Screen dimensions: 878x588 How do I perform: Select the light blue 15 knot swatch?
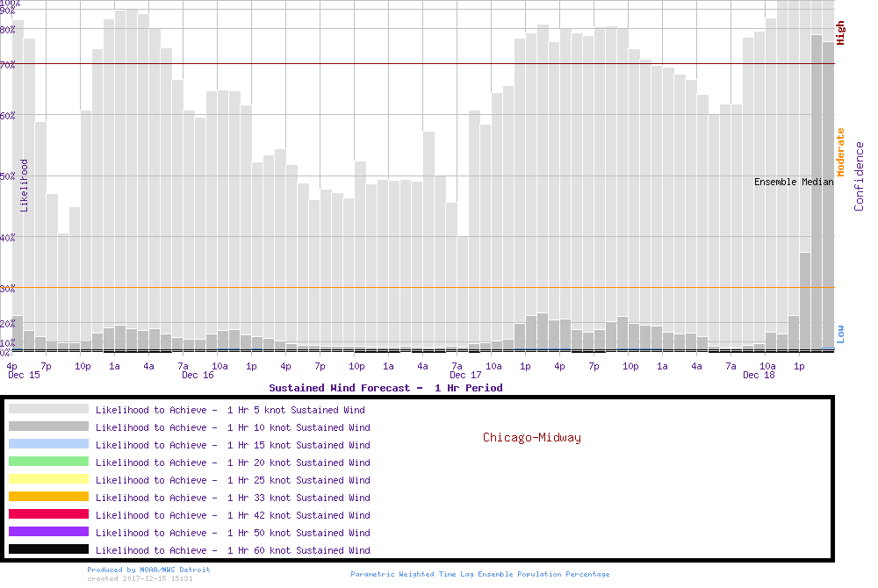[48, 444]
